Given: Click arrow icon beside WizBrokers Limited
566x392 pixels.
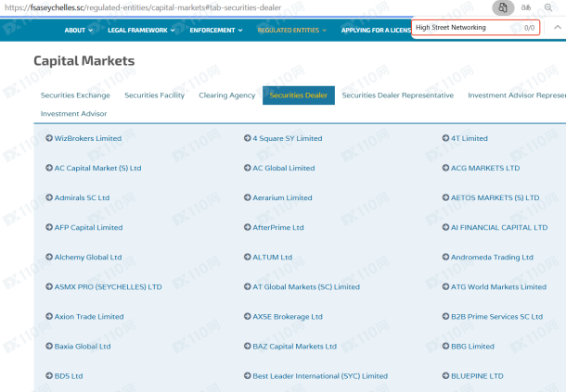Looking at the screenshot, I should tap(48, 139).
